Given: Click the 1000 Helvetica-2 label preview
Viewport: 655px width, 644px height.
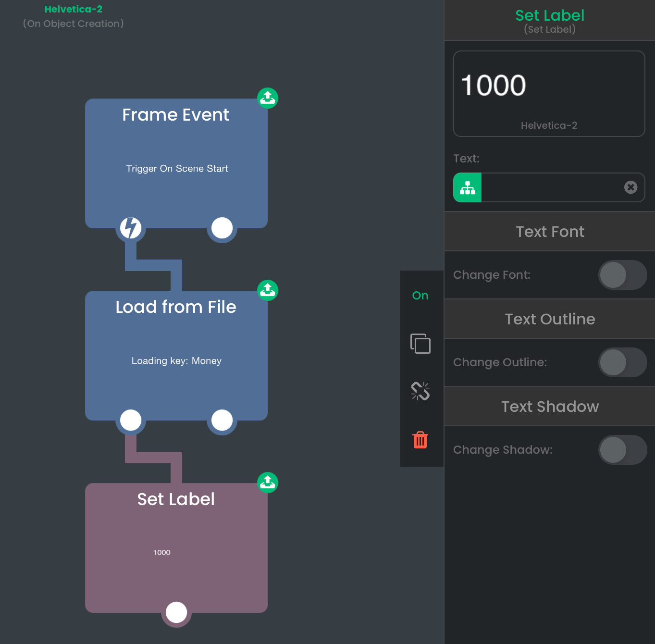Looking at the screenshot, I should (549, 94).
